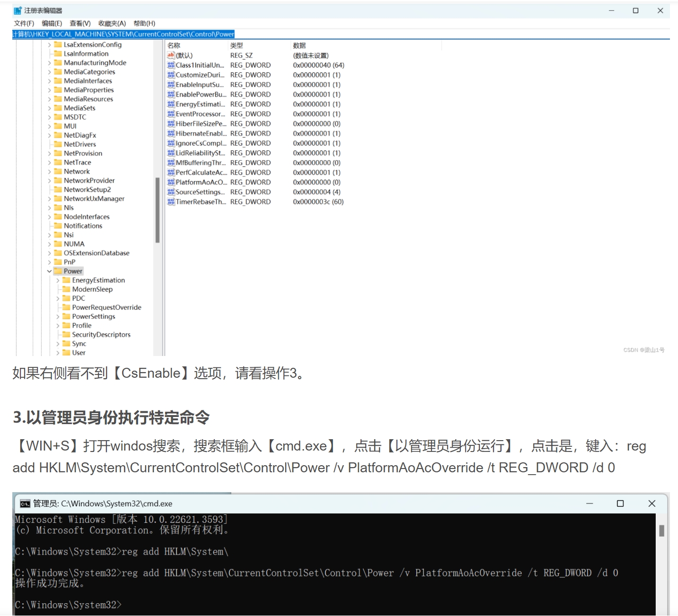The image size is (678, 616).
Task: Click data value 0x00000040 (64)
Action: click(x=318, y=65)
